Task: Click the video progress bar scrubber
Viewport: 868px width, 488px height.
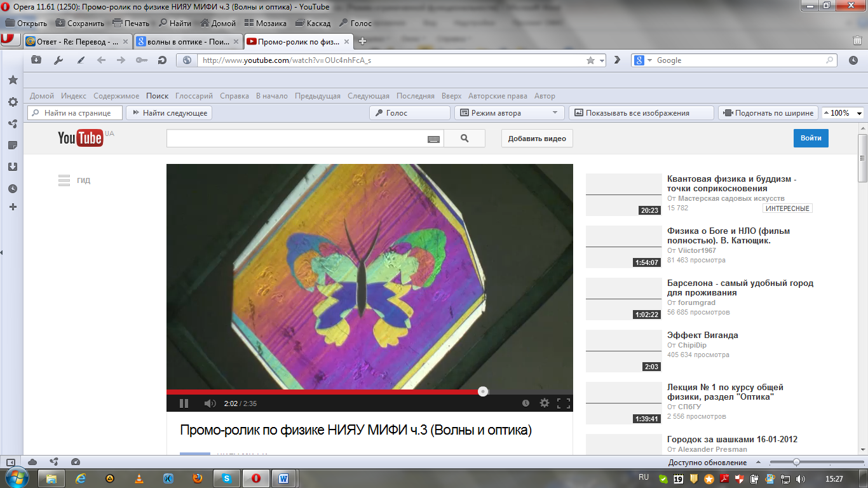Action: (483, 391)
